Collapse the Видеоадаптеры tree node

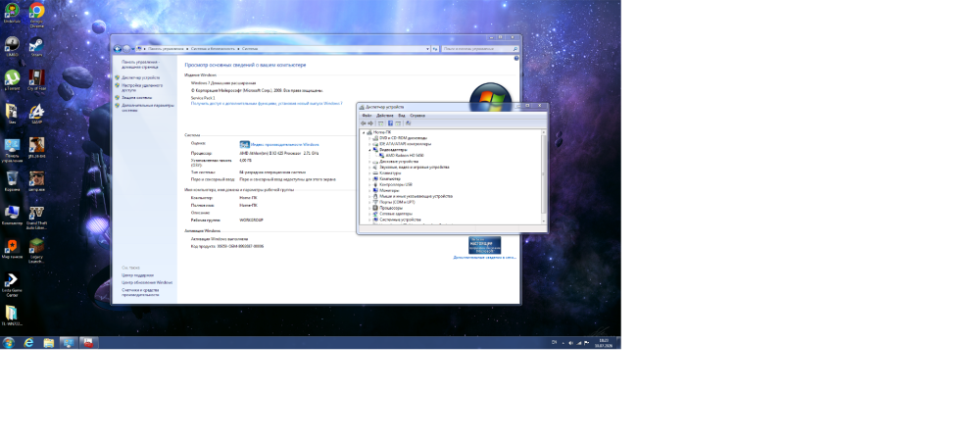369,150
